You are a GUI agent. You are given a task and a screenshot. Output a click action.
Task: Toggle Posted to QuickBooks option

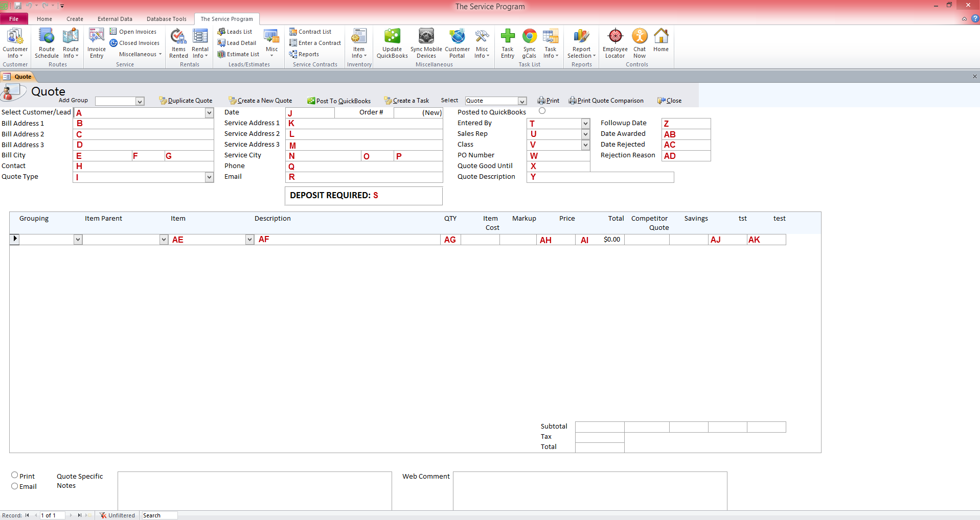[x=542, y=111]
